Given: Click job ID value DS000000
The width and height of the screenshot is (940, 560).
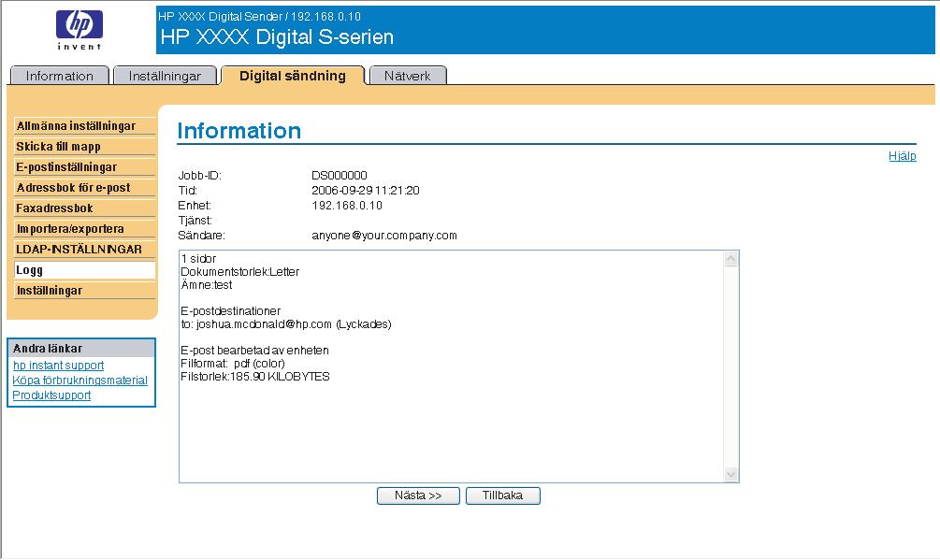Looking at the screenshot, I should [x=340, y=176].
